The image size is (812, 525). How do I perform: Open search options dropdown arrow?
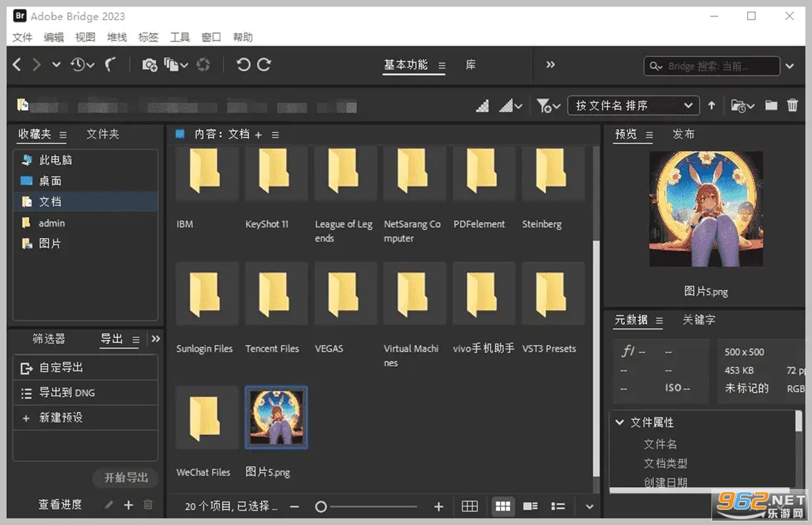[790, 66]
